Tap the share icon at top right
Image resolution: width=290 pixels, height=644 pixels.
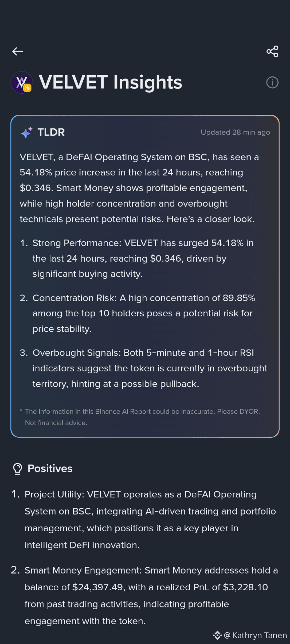(272, 51)
